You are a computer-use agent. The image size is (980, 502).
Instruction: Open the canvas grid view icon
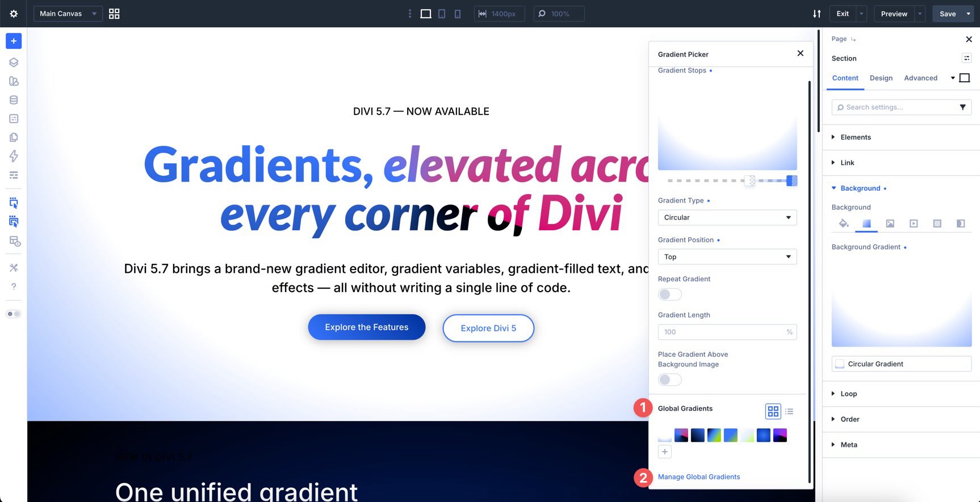tap(114, 14)
